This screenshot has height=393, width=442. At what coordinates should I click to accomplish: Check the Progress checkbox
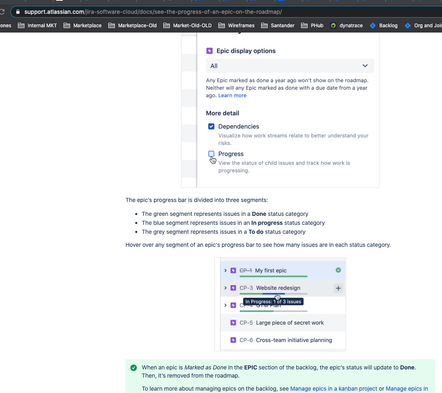211,154
